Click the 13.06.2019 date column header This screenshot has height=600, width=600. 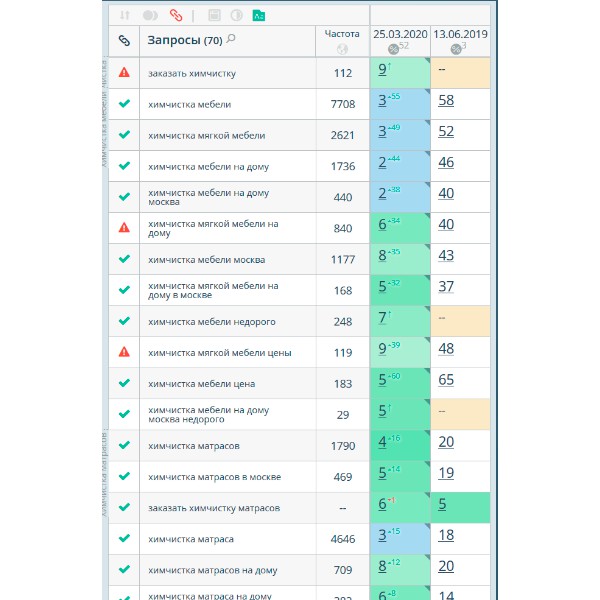click(460, 34)
